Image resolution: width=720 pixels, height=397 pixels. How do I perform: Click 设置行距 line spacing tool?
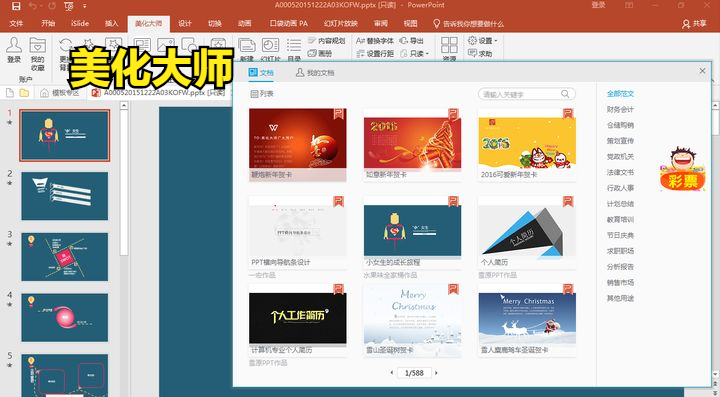375,54
